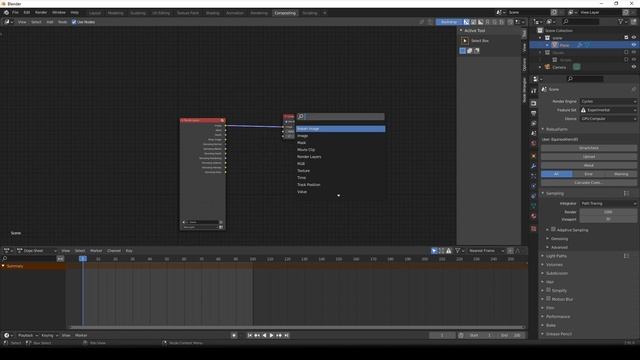Collapse the Active Tool panel

pyautogui.click(x=461, y=31)
